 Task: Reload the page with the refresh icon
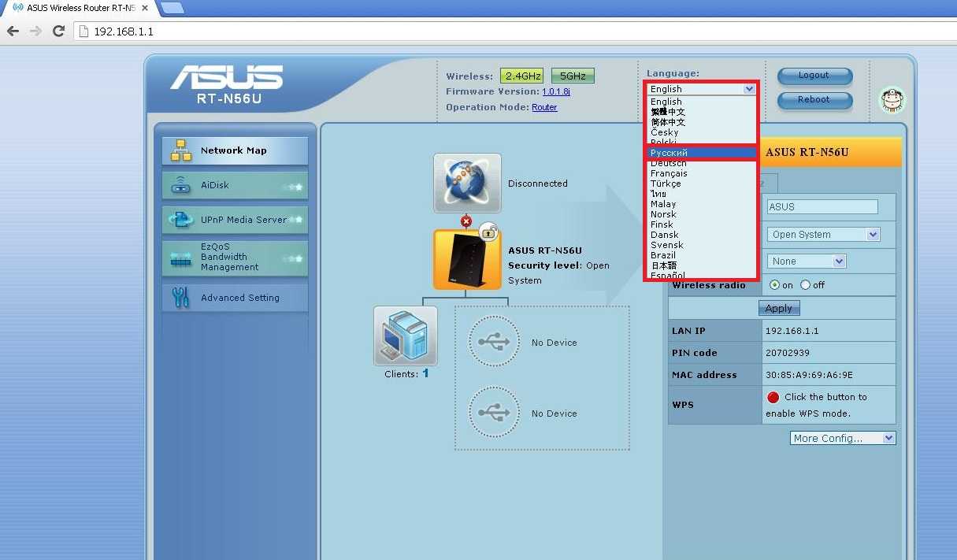click(58, 32)
